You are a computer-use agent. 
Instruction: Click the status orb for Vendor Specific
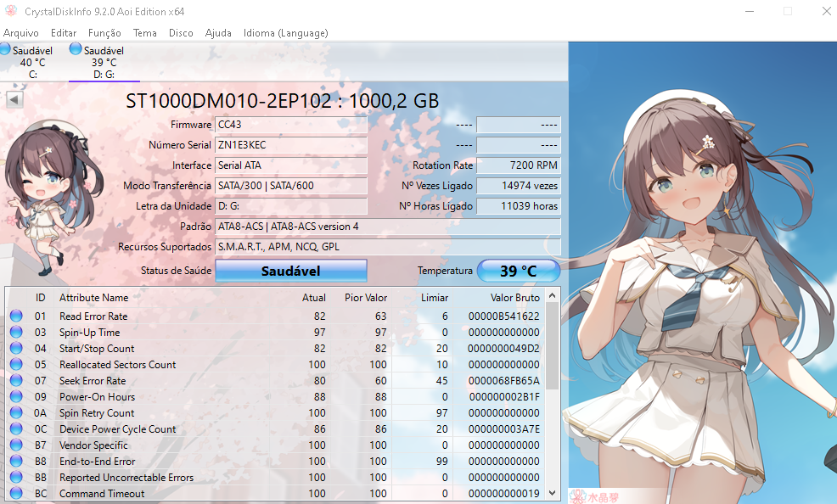click(16, 445)
